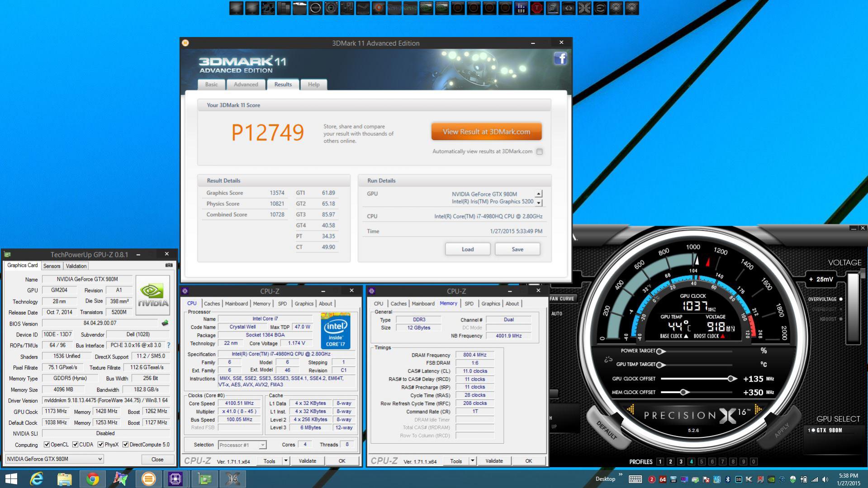
Task: Expand Tools dropdown arrow in left CPU-Z
Action: pyautogui.click(x=286, y=461)
